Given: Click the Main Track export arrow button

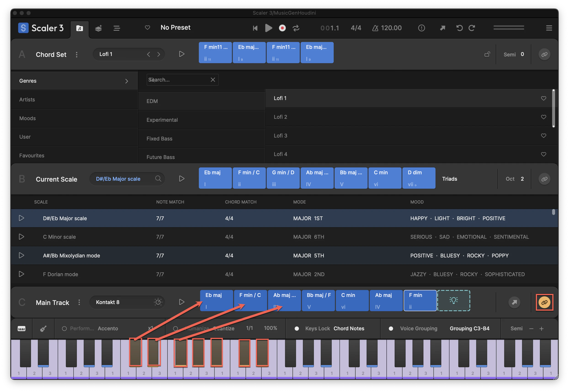Looking at the screenshot, I should point(514,302).
